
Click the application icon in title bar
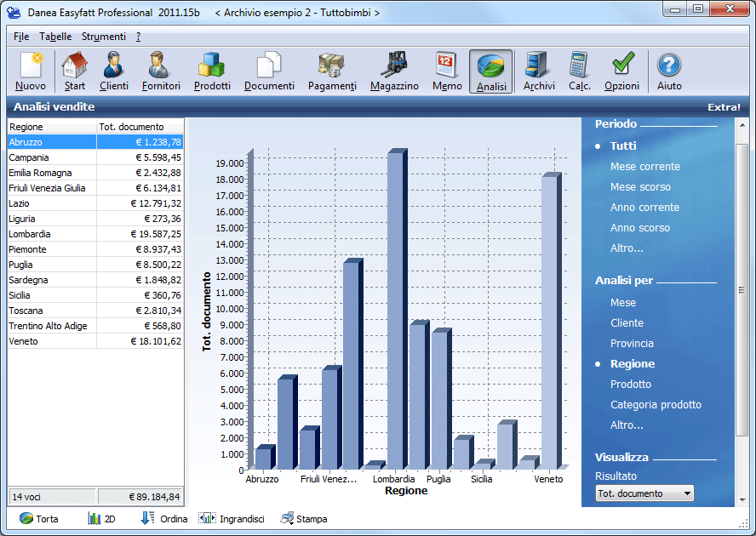[x=14, y=13]
